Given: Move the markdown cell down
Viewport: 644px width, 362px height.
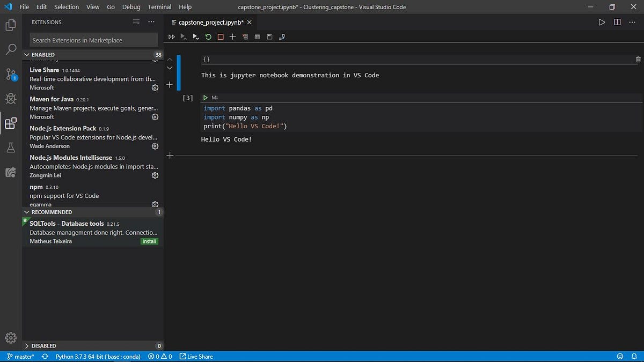Looking at the screenshot, I should pos(170,68).
